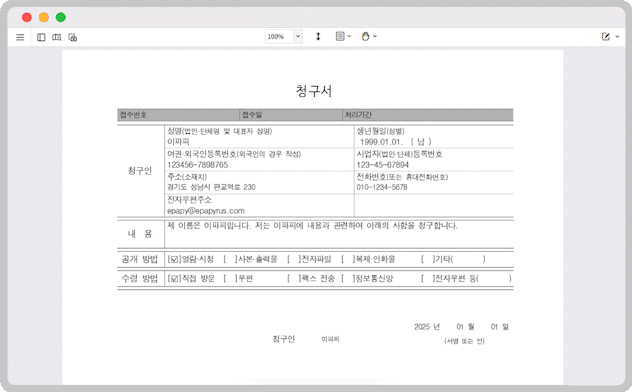Click the edit pencil icon
This screenshot has height=392, width=632.
605,37
